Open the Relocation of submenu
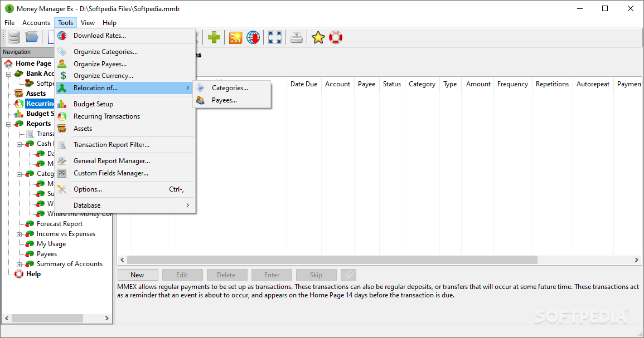The image size is (644, 338). [x=125, y=88]
